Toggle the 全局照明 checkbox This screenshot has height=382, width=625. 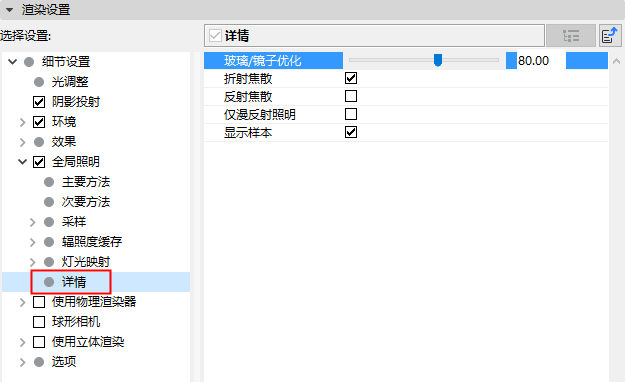39,162
